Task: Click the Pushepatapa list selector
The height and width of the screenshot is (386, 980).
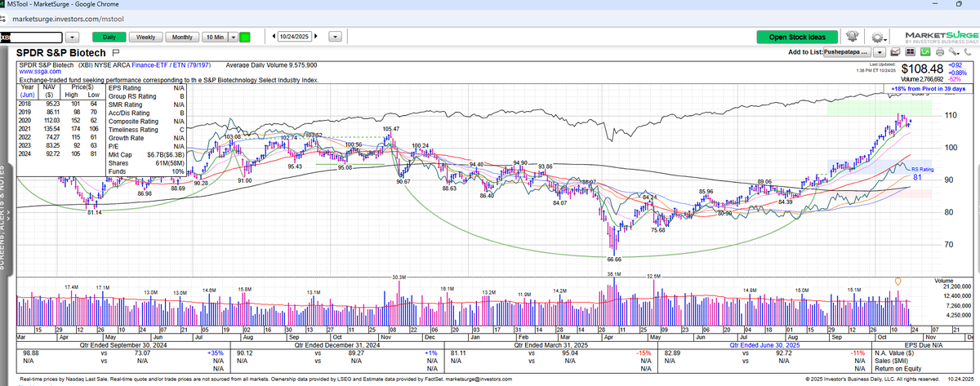Action: [x=847, y=51]
